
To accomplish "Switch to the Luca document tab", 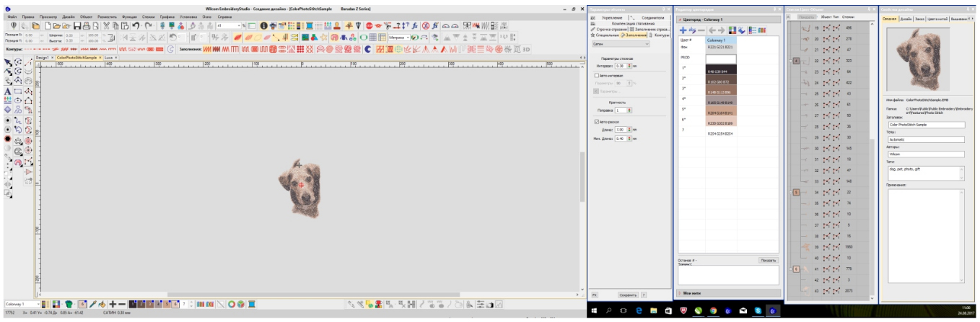I will point(109,56).
